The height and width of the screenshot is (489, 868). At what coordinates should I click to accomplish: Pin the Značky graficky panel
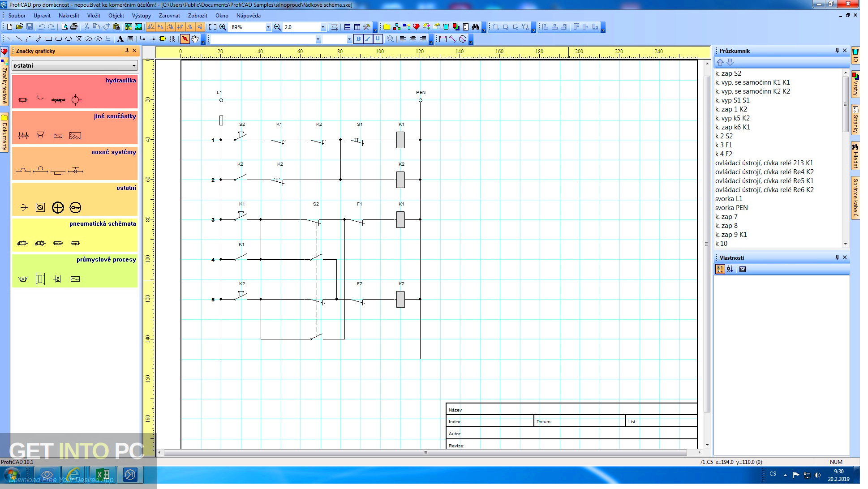(127, 51)
